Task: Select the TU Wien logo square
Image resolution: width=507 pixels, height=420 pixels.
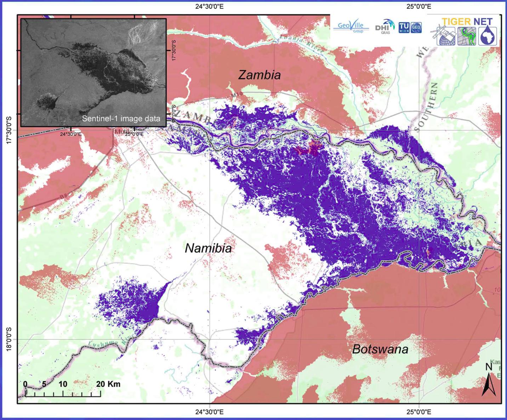Action: point(404,27)
